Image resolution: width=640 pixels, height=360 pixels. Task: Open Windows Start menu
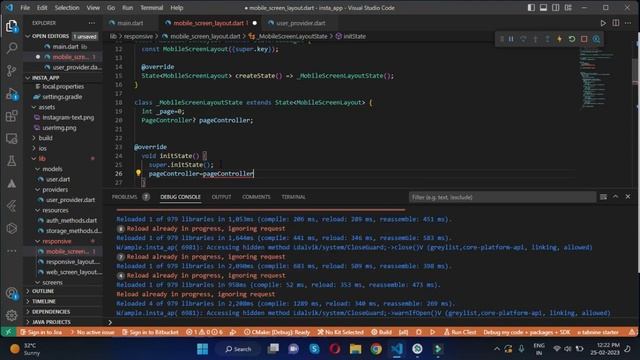point(202,349)
